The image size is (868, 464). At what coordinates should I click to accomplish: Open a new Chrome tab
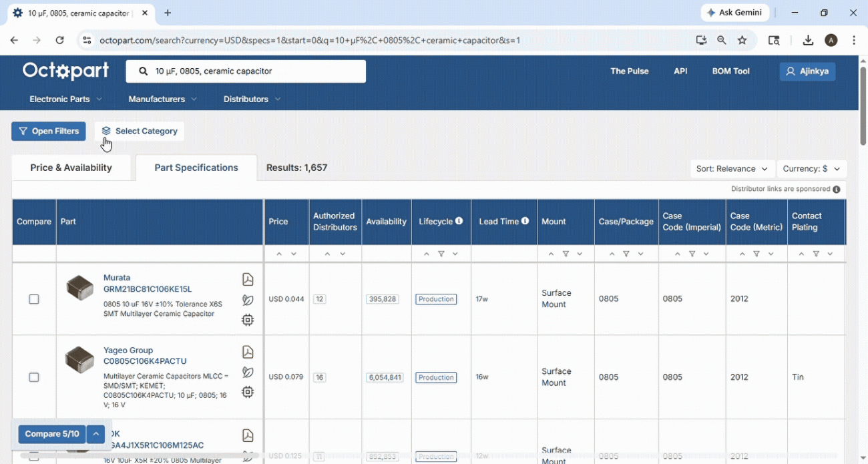[x=168, y=13]
